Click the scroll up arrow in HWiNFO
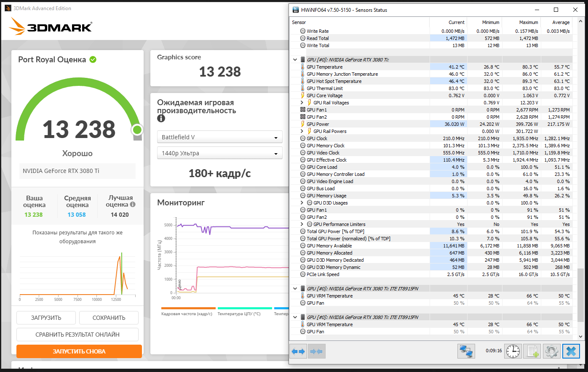588x372 pixels. pyautogui.click(x=581, y=21)
